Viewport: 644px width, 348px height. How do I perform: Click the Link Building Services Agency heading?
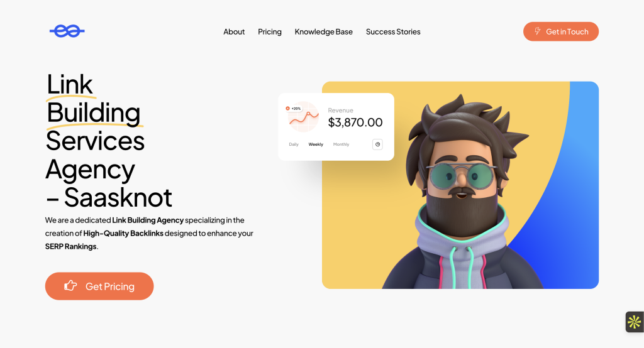click(108, 141)
